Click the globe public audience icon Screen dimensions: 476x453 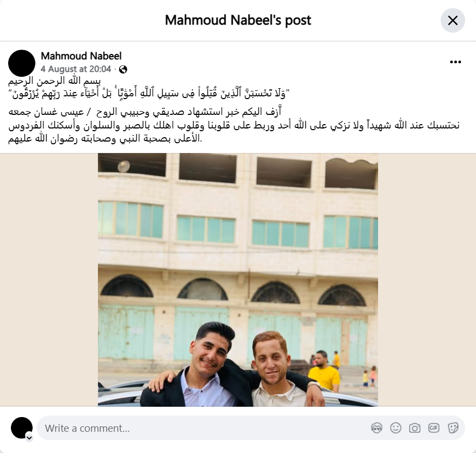point(123,70)
